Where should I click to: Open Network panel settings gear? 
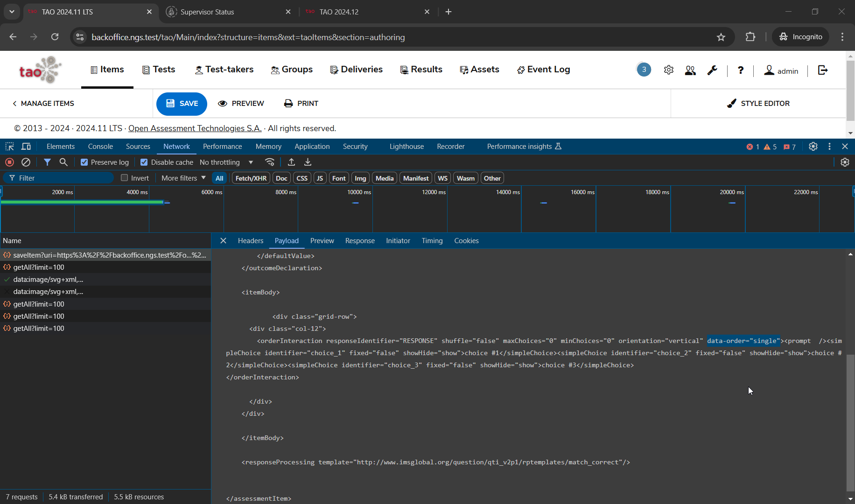(x=845, y=162)
